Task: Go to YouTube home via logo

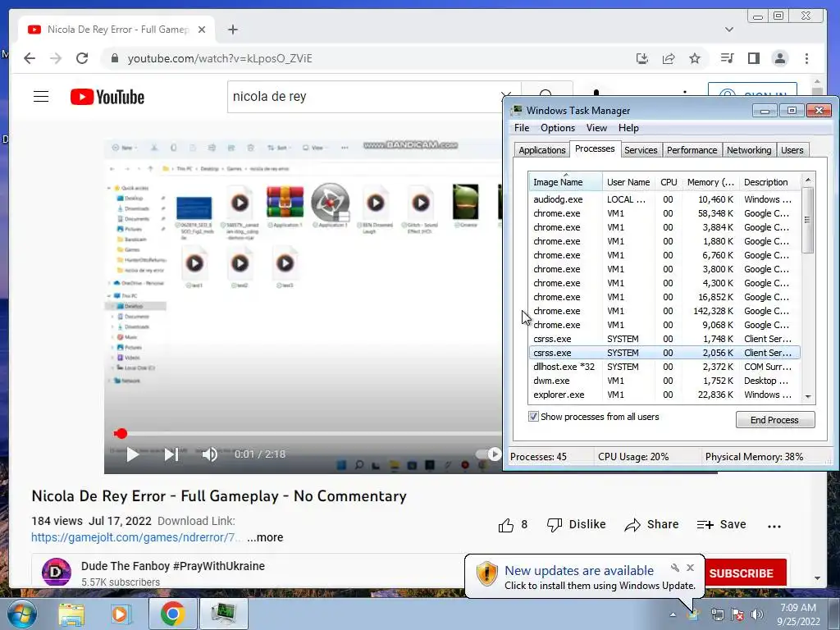Action: [x=107, y=97]
